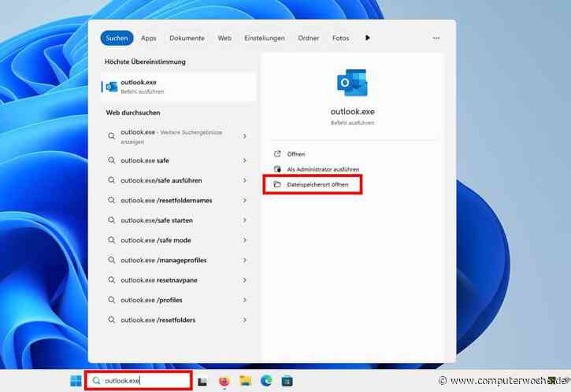The image size is (571, 392).
Task: Click Dateispeicherort öffnen
Action: [x=317, y=184]
